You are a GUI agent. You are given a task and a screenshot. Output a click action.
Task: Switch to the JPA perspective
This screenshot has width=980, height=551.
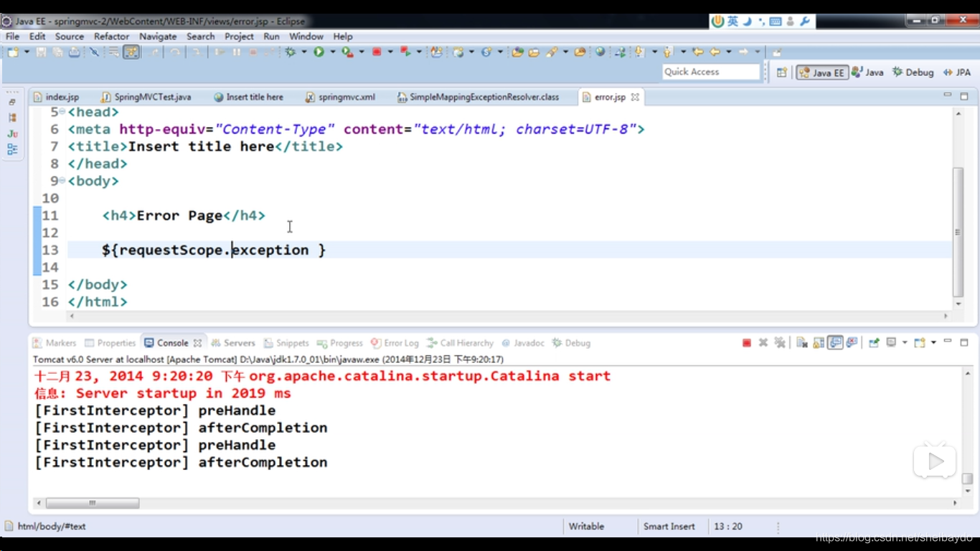click(956, 72)
